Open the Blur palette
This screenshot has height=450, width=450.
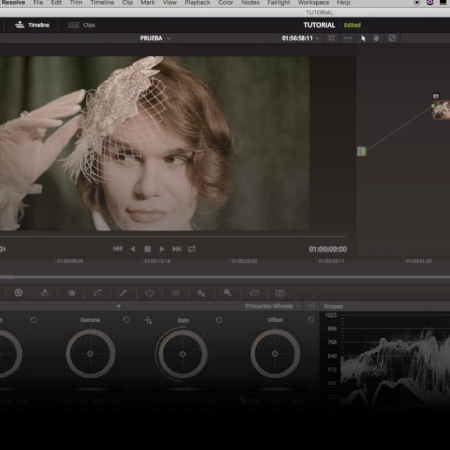(x=202, y=293)
